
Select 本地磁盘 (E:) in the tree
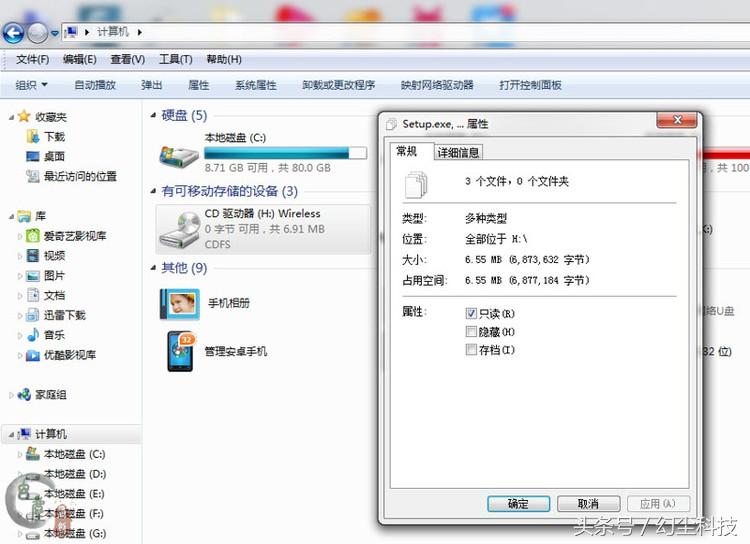coord(74,493)
